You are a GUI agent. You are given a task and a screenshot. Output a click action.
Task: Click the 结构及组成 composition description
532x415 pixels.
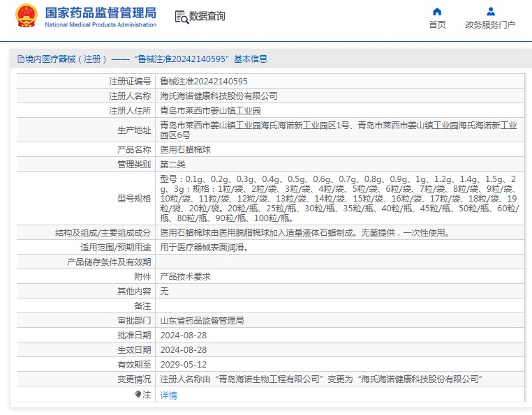click(x=304, y=232)
